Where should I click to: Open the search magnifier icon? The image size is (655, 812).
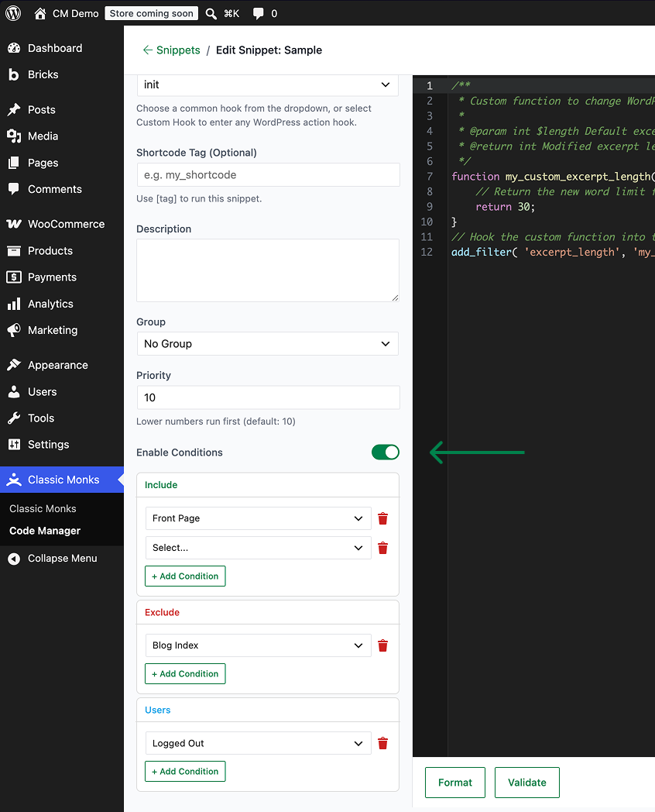[211, 13]
